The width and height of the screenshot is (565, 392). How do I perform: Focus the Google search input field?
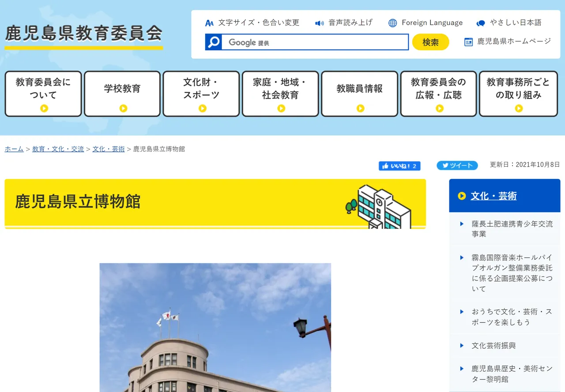coord(315,42)
